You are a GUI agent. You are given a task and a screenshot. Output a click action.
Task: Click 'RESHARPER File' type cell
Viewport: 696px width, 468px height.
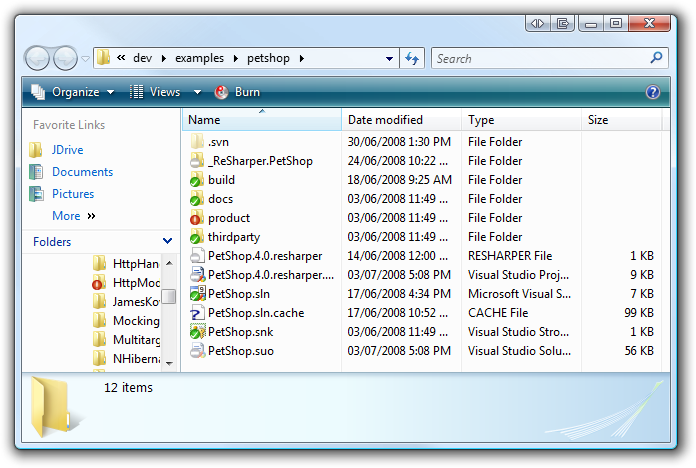click(510, 256)
